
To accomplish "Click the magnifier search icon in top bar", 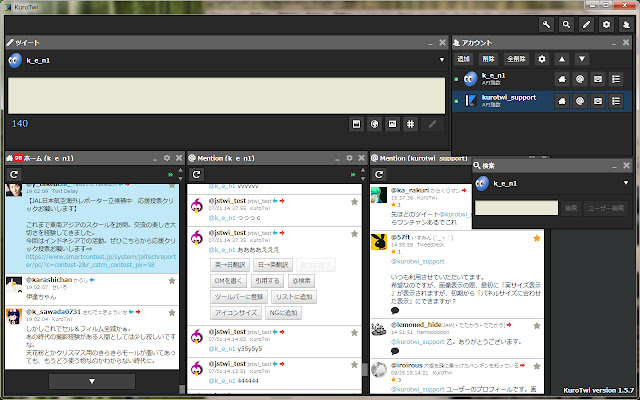I will tap(567, 24).
